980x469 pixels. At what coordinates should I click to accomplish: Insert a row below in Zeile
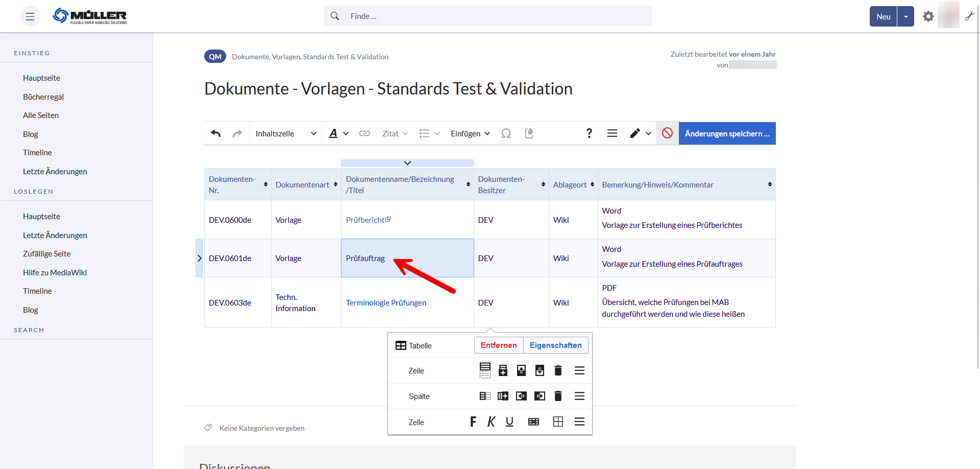503,370
